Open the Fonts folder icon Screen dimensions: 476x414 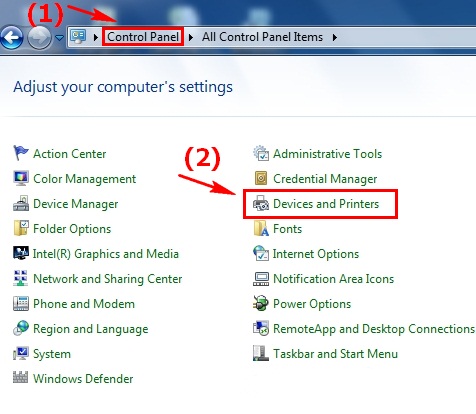(x=261, y=229)
